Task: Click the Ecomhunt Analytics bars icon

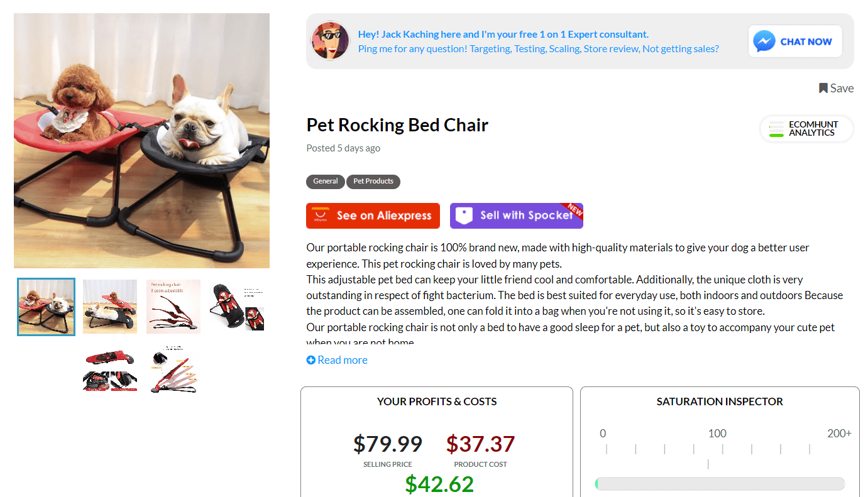Action: coord(776,129)
